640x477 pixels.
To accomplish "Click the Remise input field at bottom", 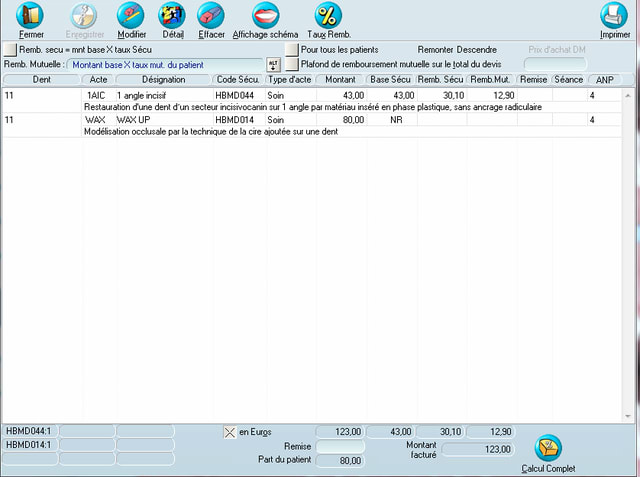I will coord(340,447).
